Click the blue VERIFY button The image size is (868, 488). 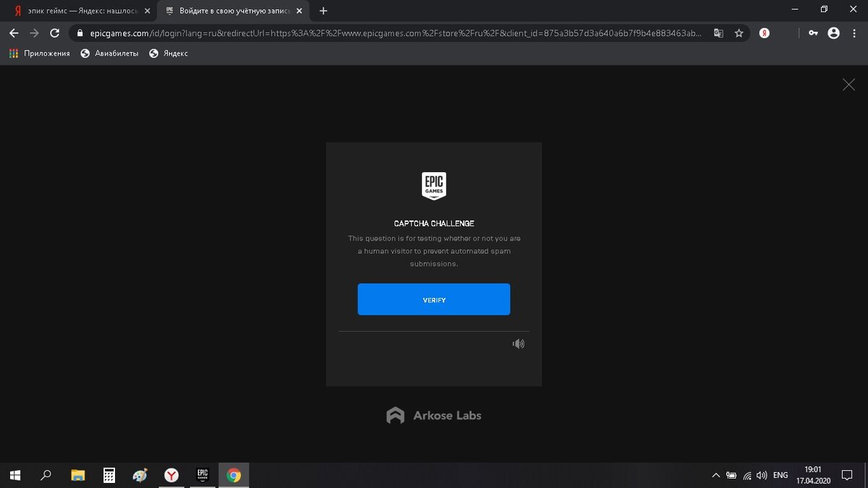pos(434,299)
